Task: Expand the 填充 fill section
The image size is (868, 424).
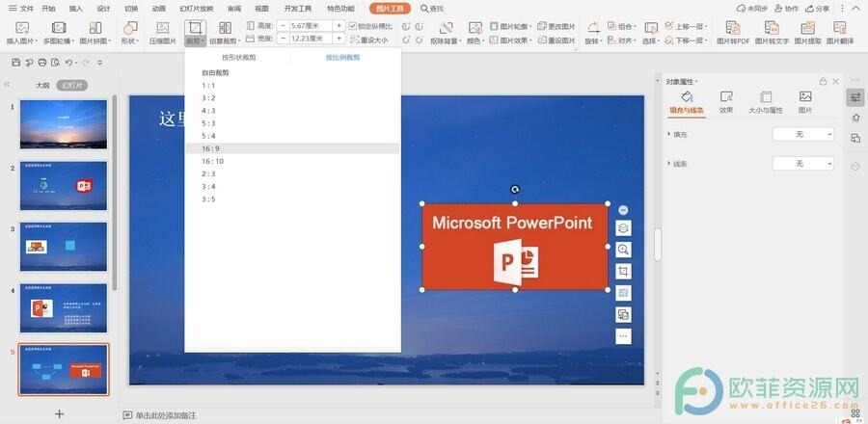Action: [x=669, y=134]
